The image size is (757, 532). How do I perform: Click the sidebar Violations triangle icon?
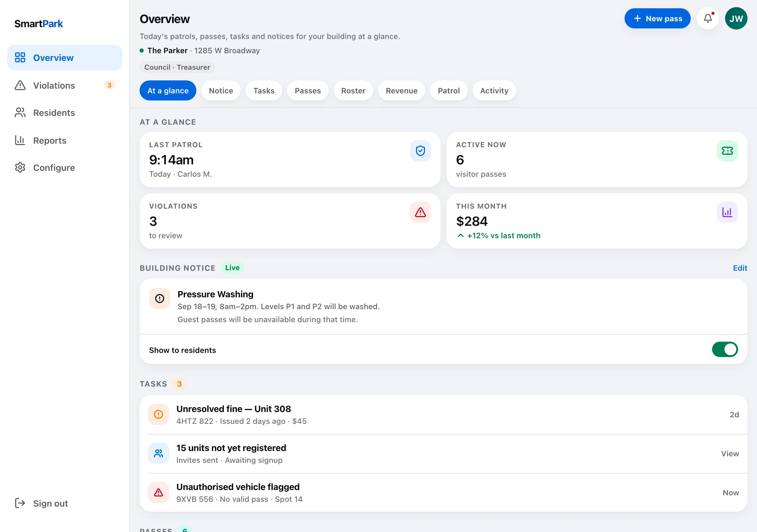point(20,85)
